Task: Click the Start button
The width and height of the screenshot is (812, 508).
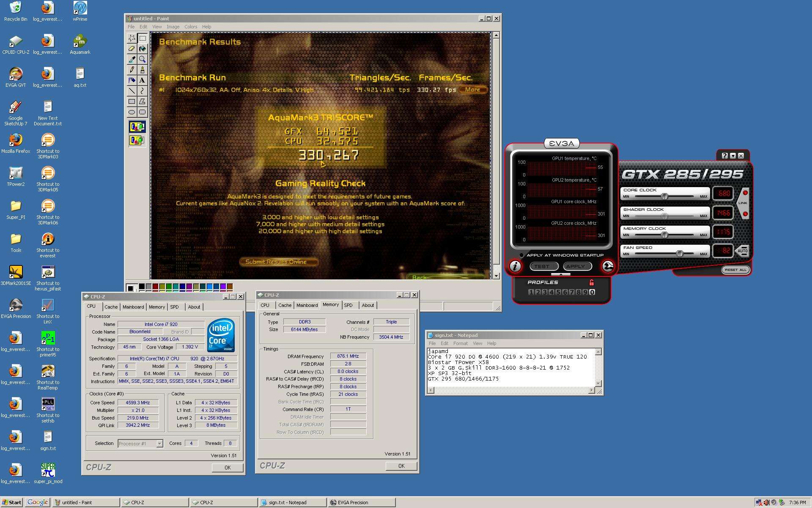Action: point(12,502)
